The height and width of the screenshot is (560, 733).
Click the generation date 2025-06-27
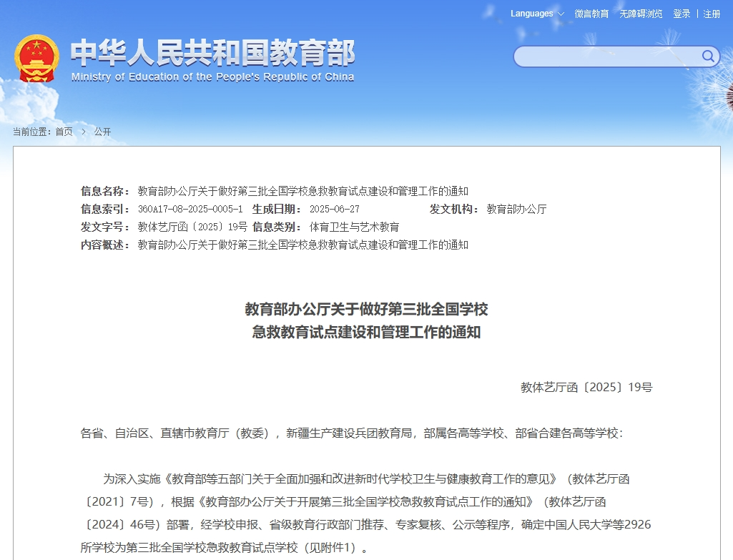(x=334, y=209)
